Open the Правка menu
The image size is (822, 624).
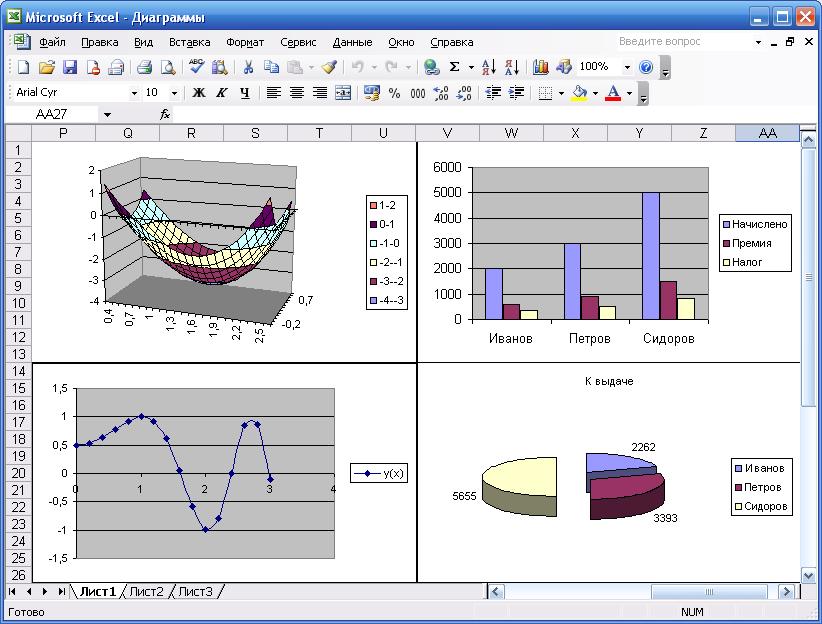tap(100, 42)
